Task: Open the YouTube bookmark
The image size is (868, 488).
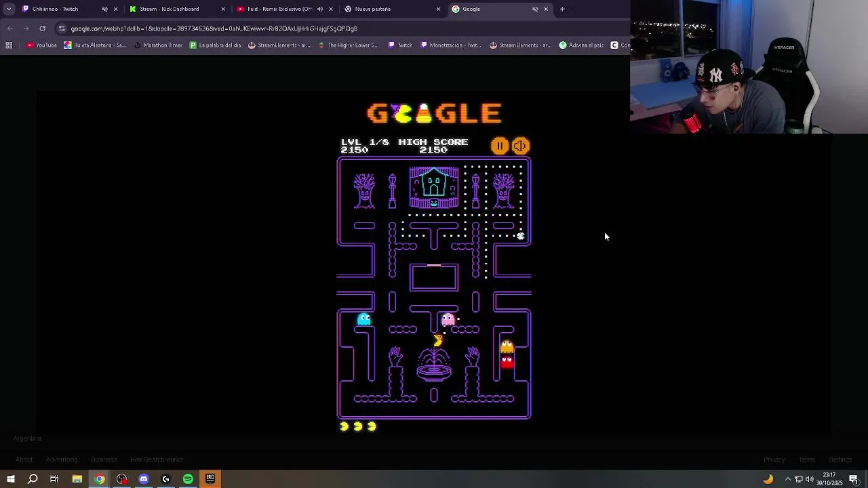Action: [41, 45]
